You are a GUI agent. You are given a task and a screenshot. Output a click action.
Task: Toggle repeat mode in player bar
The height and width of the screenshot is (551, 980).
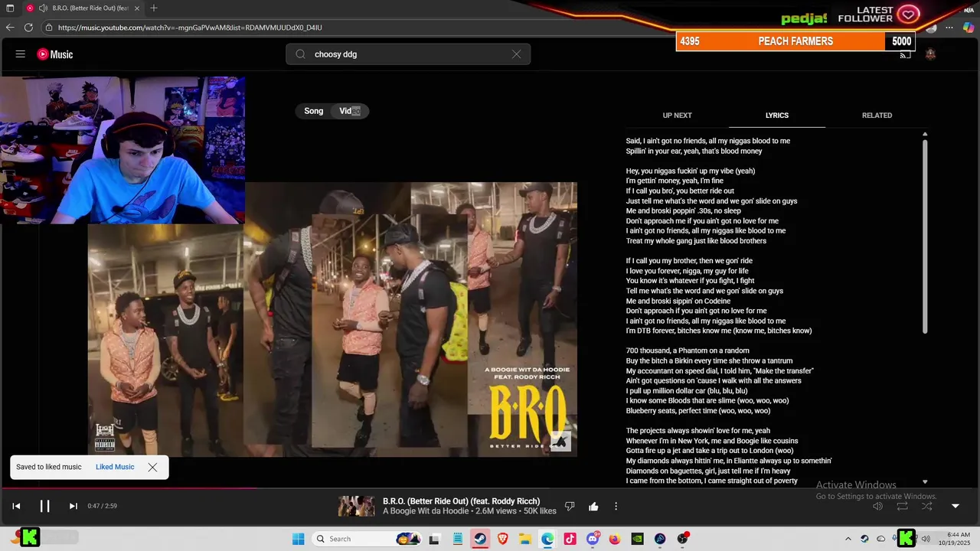pyautogui.click(x=903, y=506)
